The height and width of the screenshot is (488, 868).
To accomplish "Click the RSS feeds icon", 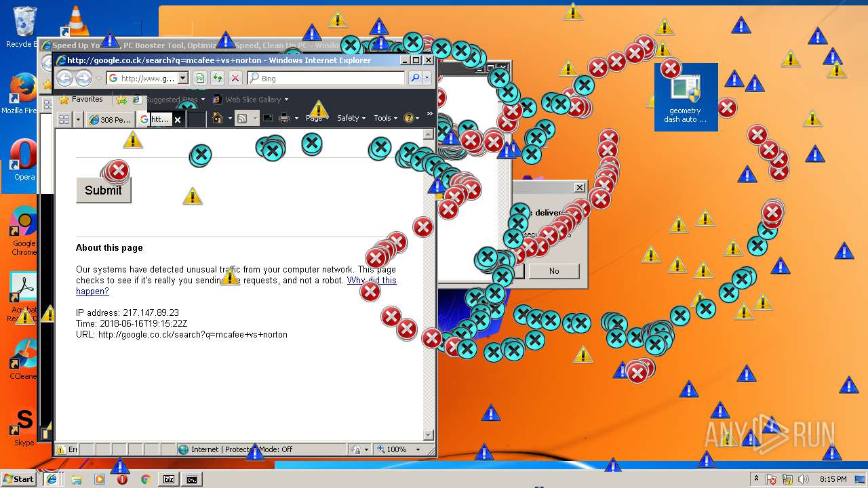I will [x=242, y=119].
